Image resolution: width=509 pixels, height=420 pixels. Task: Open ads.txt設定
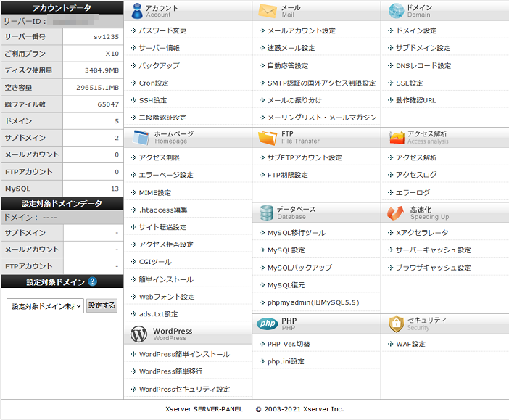(158, 314)
